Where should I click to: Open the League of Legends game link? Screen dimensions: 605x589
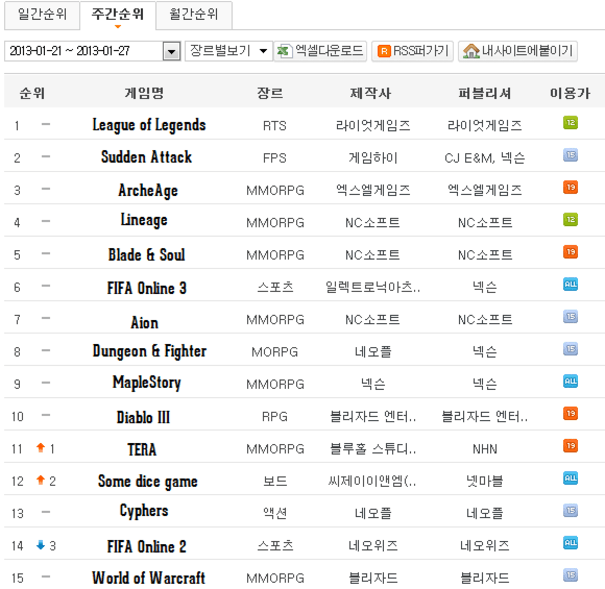[149, 125]
